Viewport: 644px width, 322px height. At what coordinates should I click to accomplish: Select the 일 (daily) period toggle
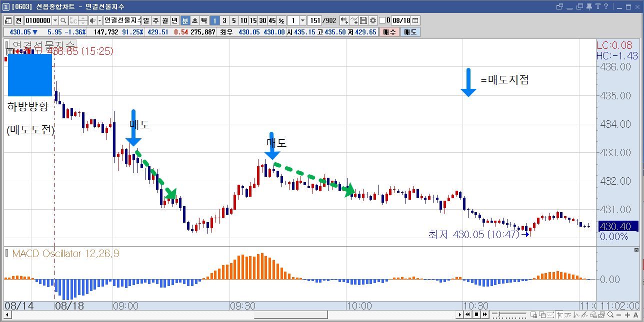[146, 20]
